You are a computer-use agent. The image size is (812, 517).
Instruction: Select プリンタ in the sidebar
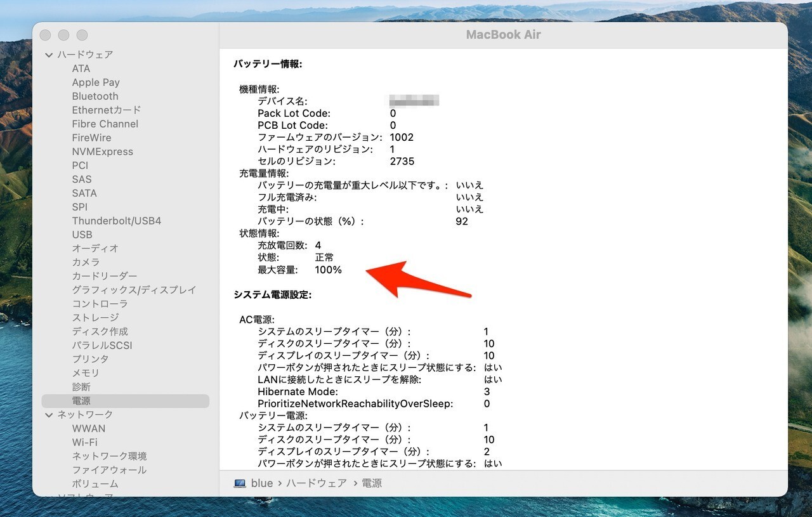pyautogui.click(x=91, y=359)
